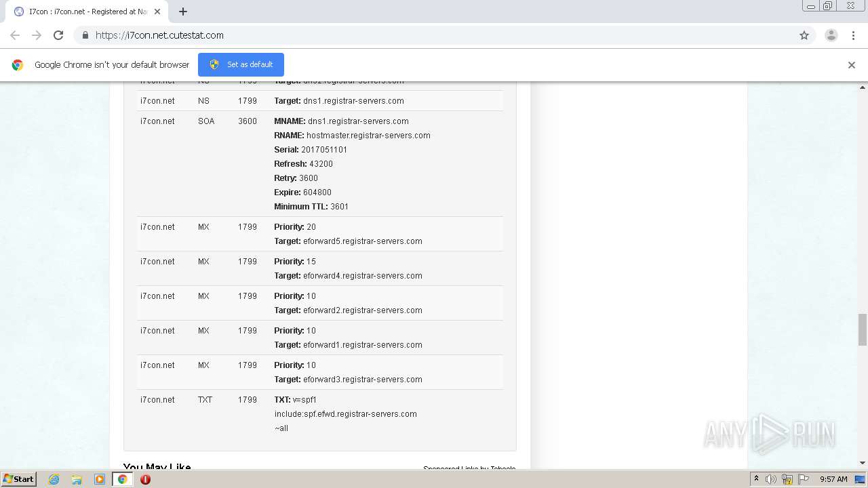868x488 pixels.
Task: Dismiss the default browser notification bar
Action: (x=852, y=65)
